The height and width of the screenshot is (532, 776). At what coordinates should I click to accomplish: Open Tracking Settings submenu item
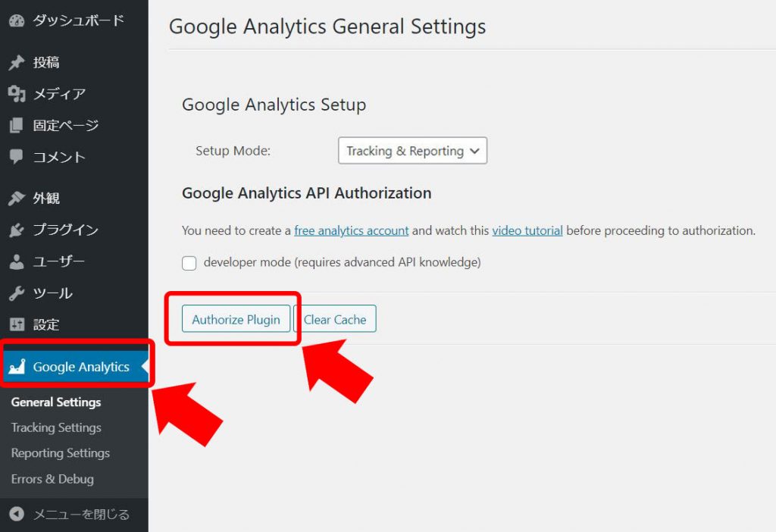(x=56, y=427)
